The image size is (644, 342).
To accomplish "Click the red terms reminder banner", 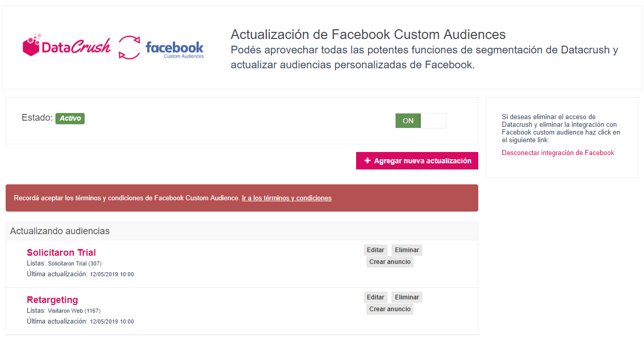I will click(x=242, y=198).
